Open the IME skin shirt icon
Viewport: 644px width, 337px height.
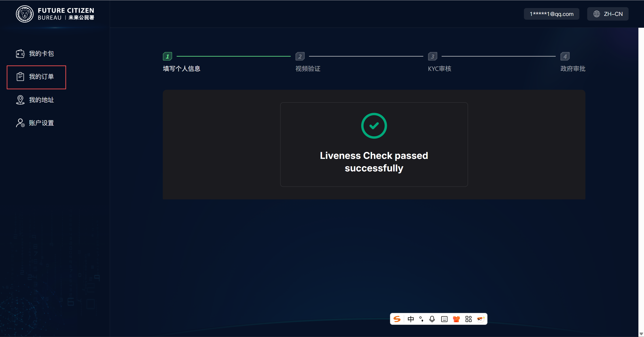click(456, 319)
